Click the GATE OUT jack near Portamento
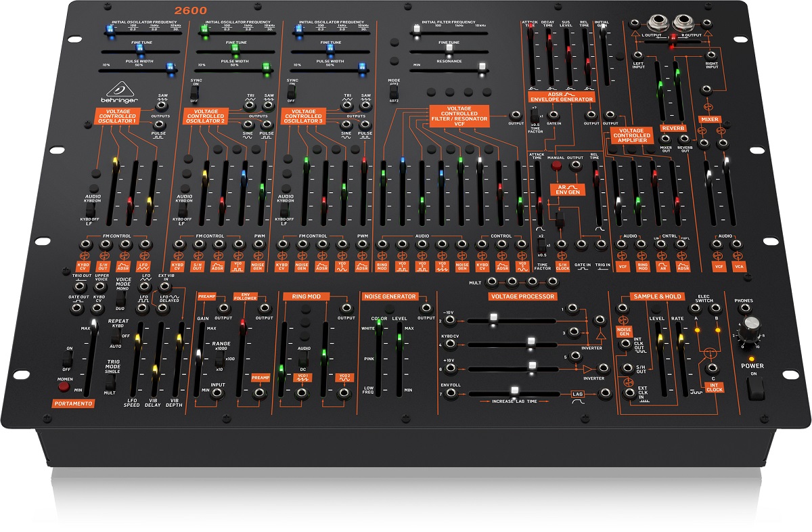812x532 pixels. pos(78,309)
